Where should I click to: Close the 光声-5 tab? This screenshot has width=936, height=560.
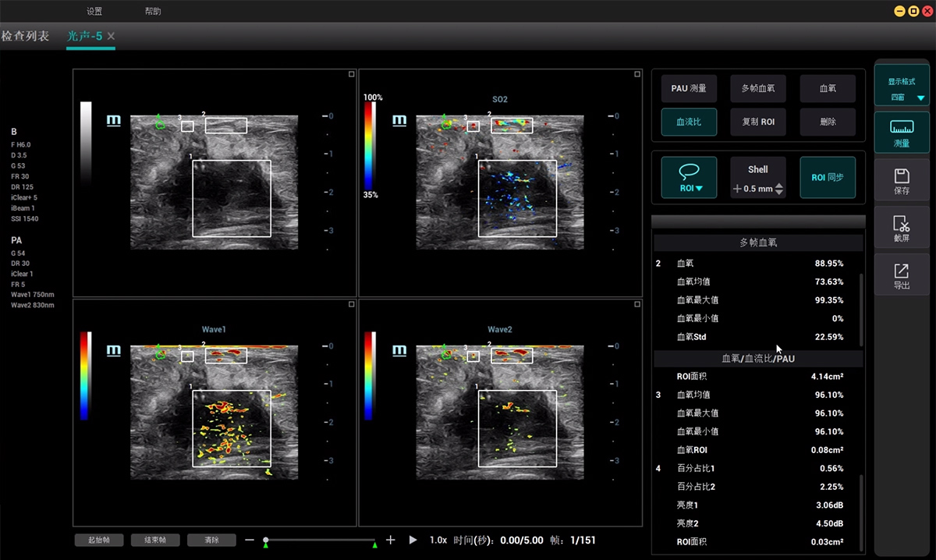[112, 36]
